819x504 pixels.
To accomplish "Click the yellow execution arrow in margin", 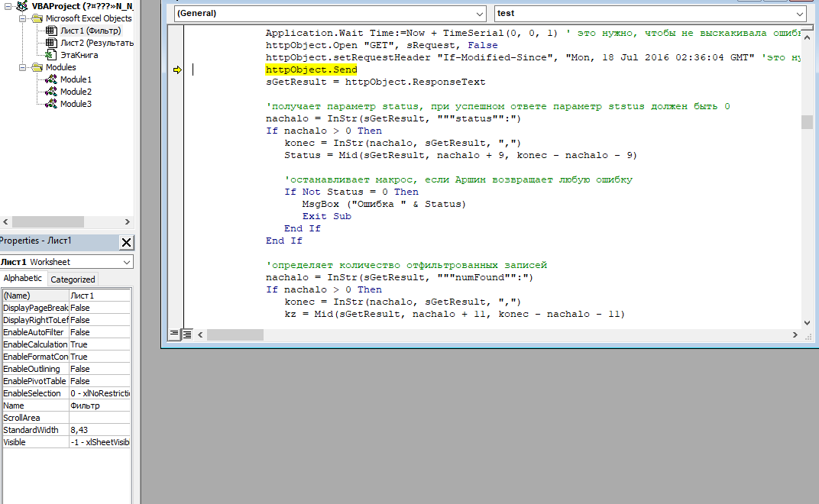I will coord(177,70).
